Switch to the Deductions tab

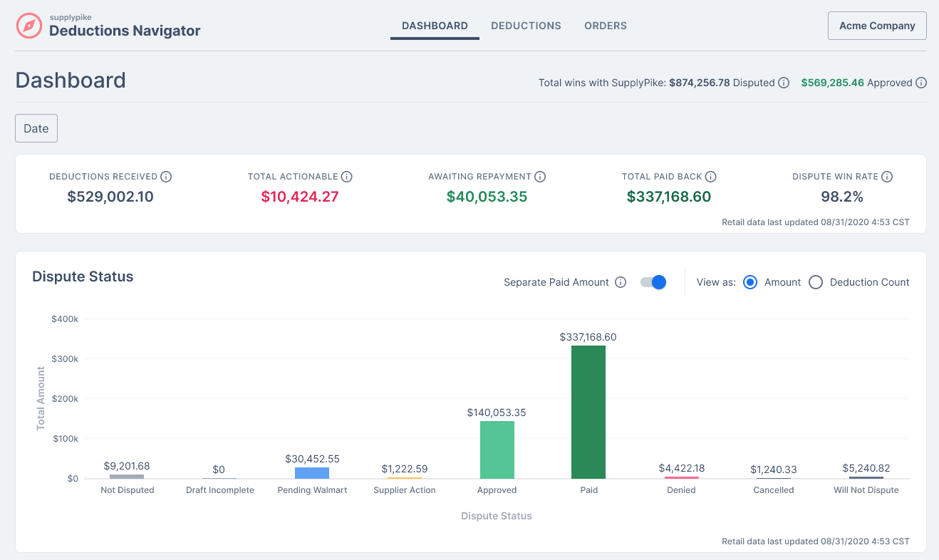(x=526, y=26)
